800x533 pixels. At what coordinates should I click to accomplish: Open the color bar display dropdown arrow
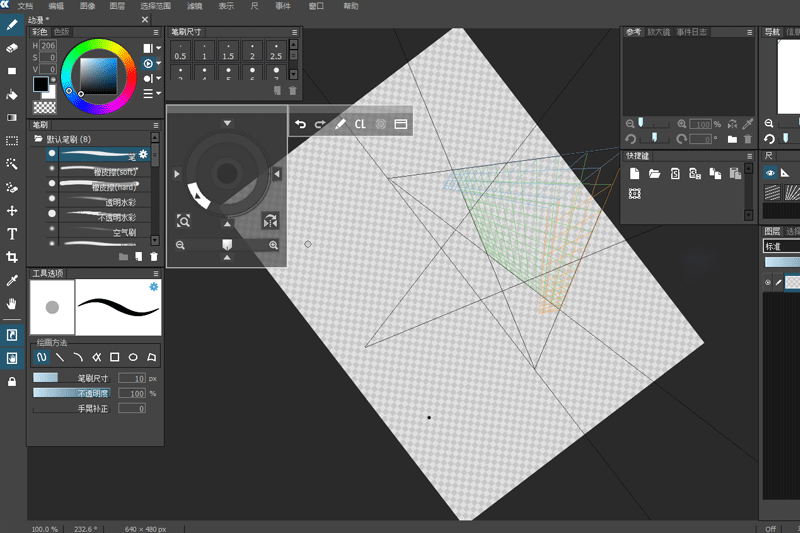pos(159,48)
